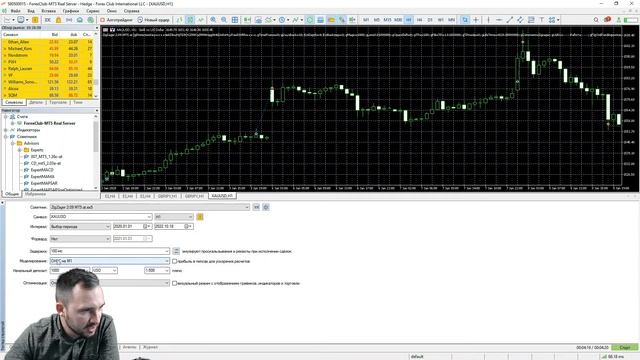Enable the visual mode checkbox
Image resolution: width=640 pixels, height=360 pixels.
pos(174,283)
